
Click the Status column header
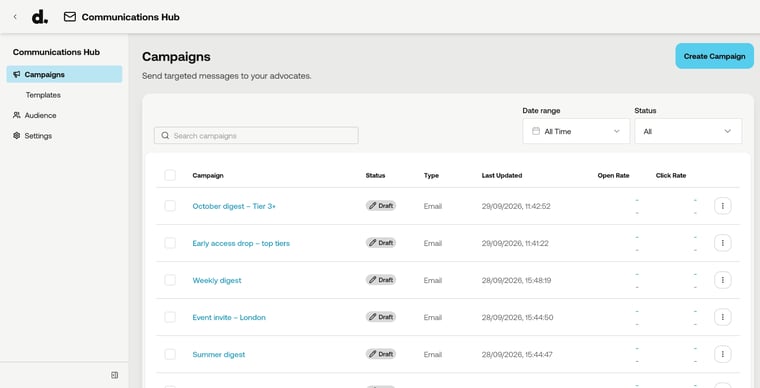(375, 175)
